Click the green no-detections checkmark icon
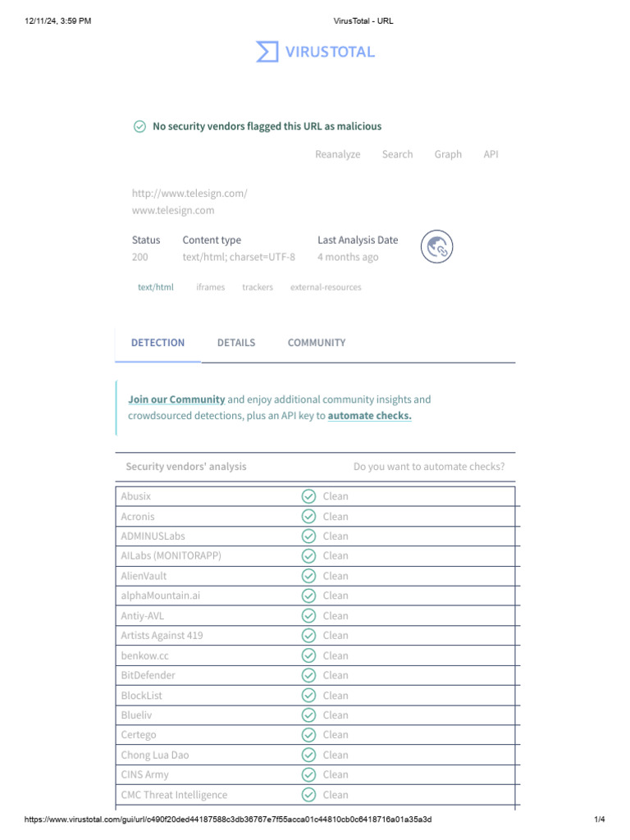 (139, 126)
